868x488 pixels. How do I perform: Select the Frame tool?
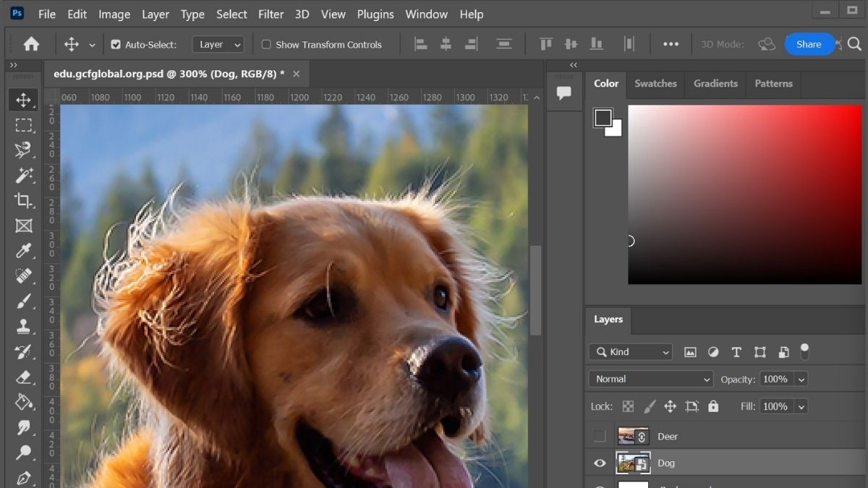(23, 226)
